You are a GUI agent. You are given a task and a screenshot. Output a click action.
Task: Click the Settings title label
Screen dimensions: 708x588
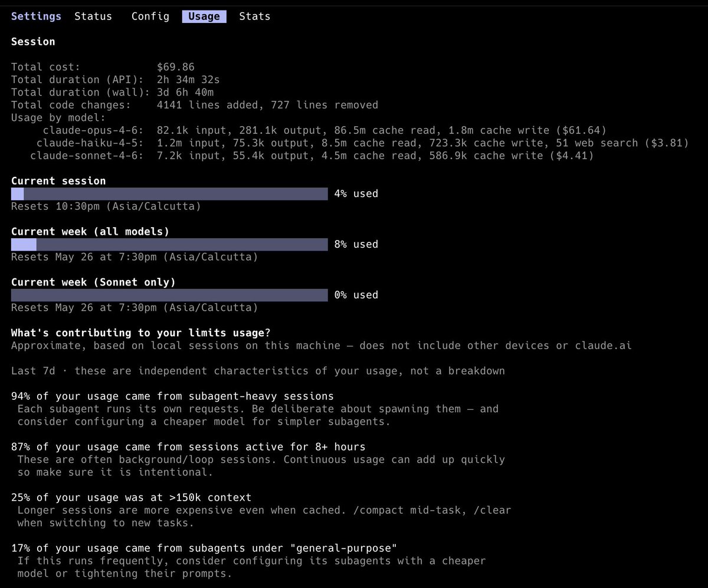click(36, 17)
